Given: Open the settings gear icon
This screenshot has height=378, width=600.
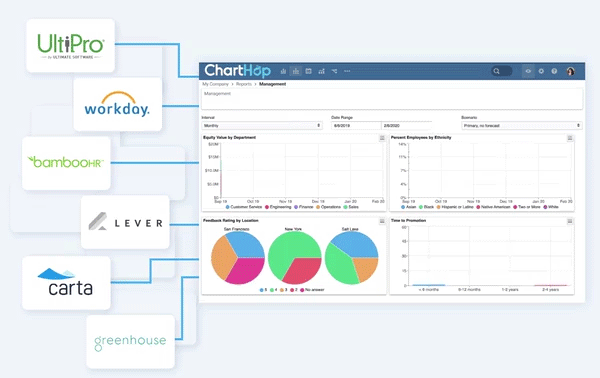Looking at the screenshot, I should tap(541, 71).
